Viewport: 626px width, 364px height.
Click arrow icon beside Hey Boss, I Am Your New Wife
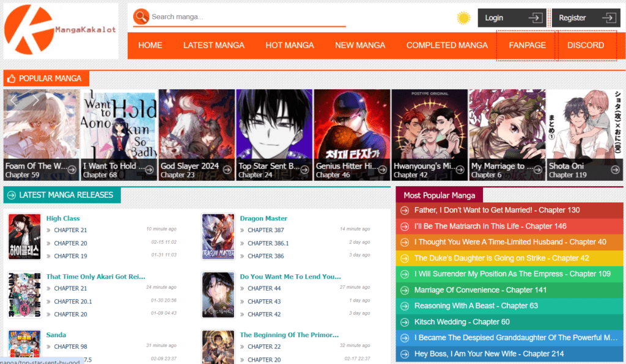pos(405,354)
